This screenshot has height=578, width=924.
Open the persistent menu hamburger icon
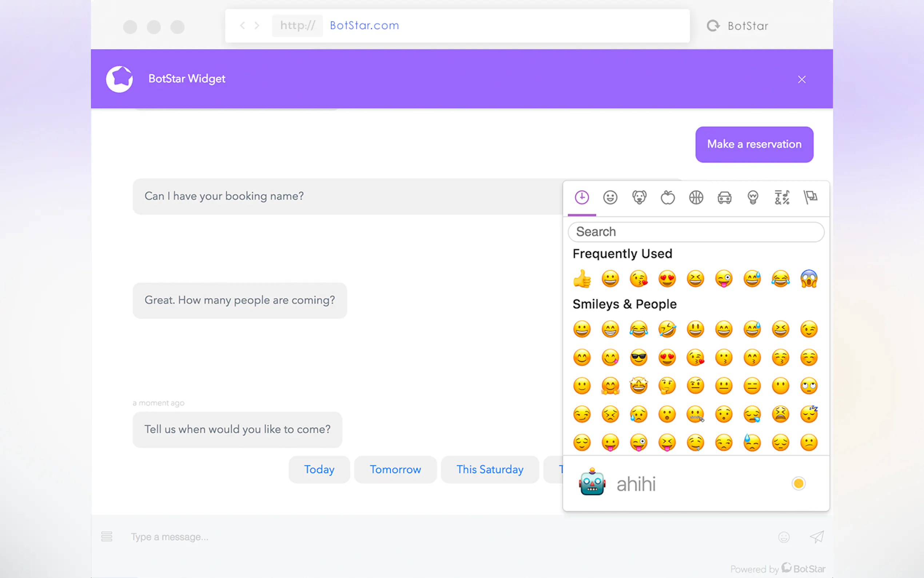107,537
